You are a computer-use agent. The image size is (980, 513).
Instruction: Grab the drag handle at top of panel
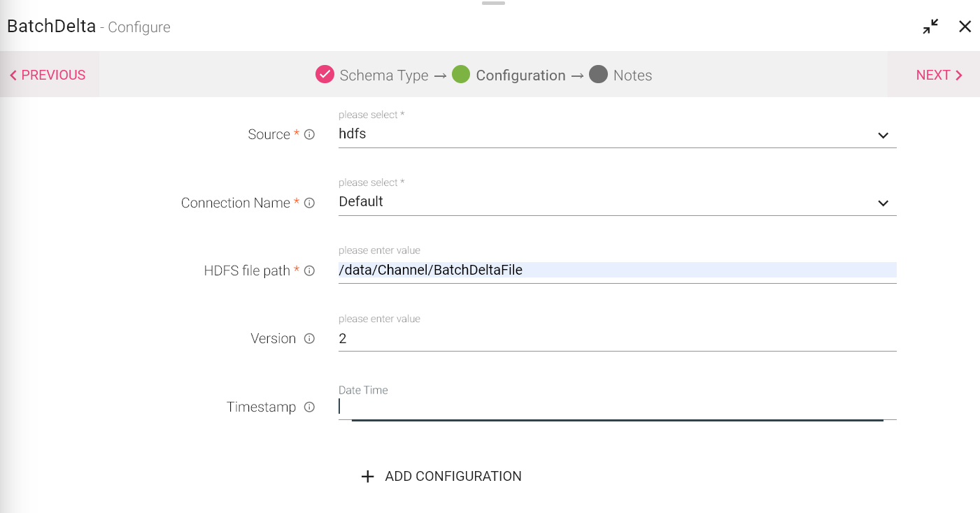coord(493,3)
